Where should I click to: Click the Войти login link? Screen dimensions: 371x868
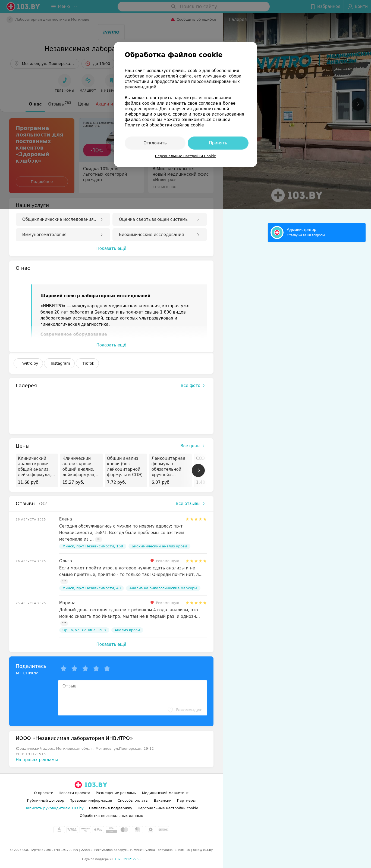click(357, 7)
